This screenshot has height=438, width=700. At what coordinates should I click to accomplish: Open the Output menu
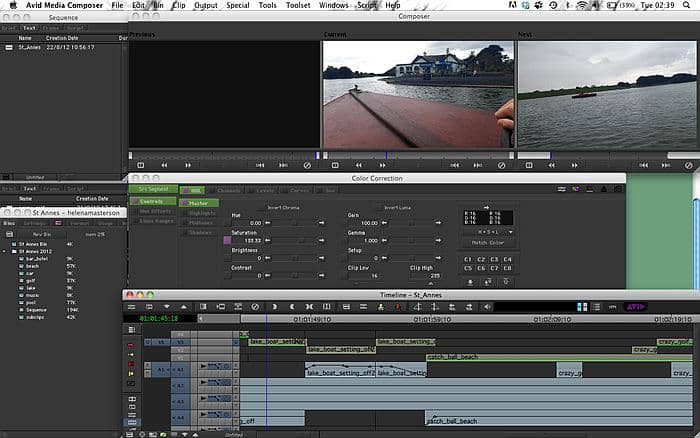point(206,5)
